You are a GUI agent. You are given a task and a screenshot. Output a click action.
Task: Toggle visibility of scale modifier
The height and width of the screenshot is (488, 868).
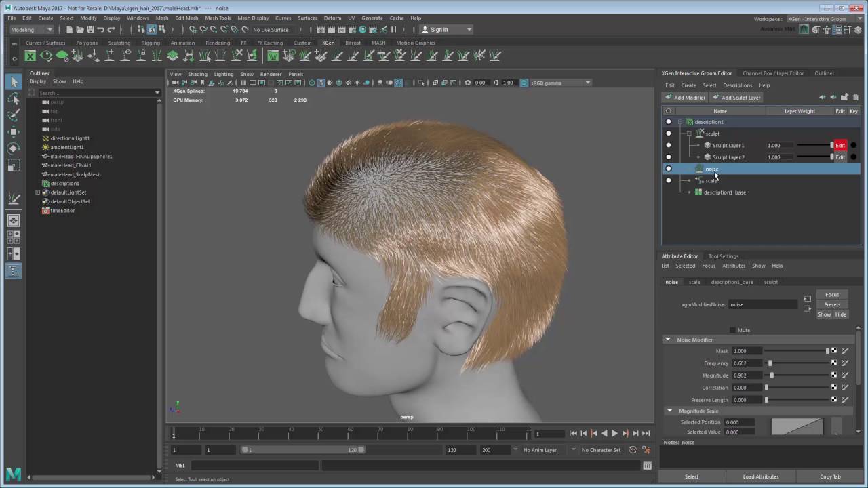[669, 180]
